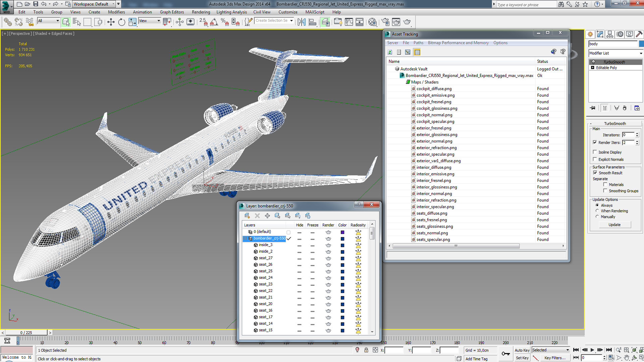Viewport: 644px width, 362px height.
Task: Enable separate by Materials checkbox
Action: pos(605,184)
